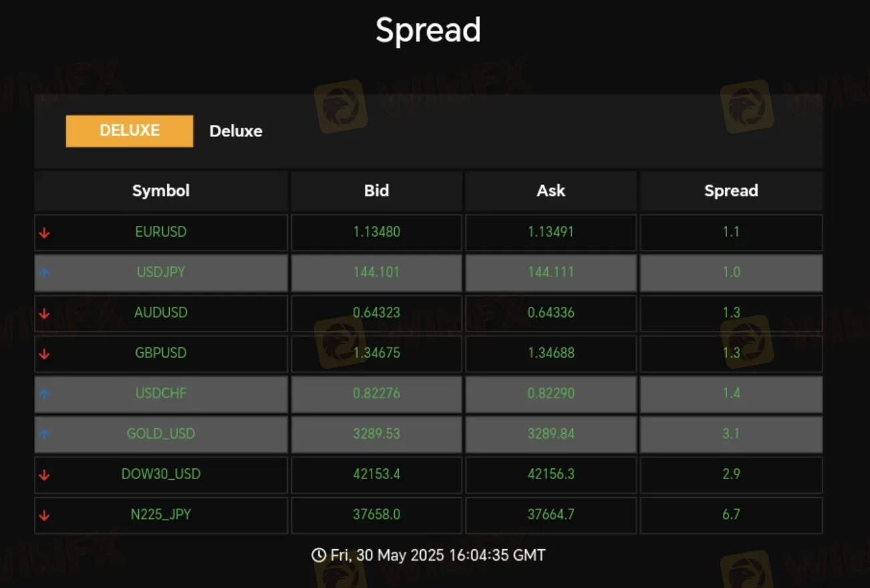Click the Spread column header
This screenshot has height=588, width=870.
731,191
